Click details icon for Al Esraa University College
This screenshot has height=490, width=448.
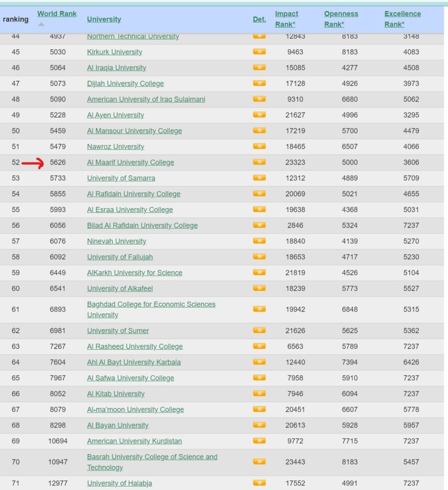click(259, 209)
